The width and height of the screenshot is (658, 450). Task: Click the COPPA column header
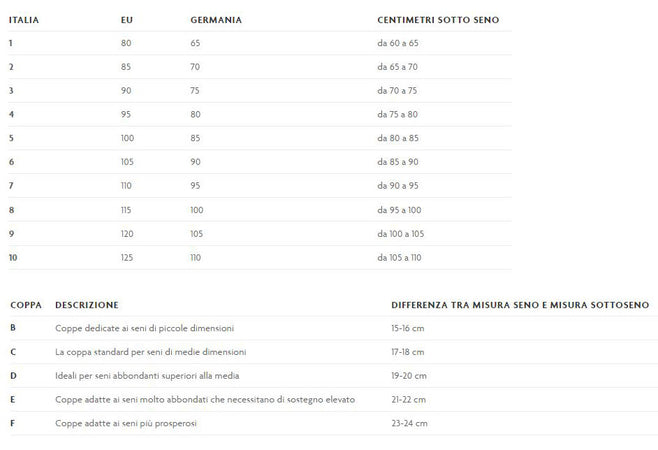coord(26,305)
